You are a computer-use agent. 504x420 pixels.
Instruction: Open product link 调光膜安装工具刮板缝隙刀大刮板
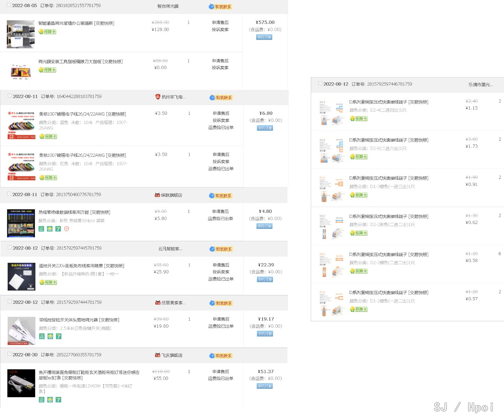pos(70,62)
